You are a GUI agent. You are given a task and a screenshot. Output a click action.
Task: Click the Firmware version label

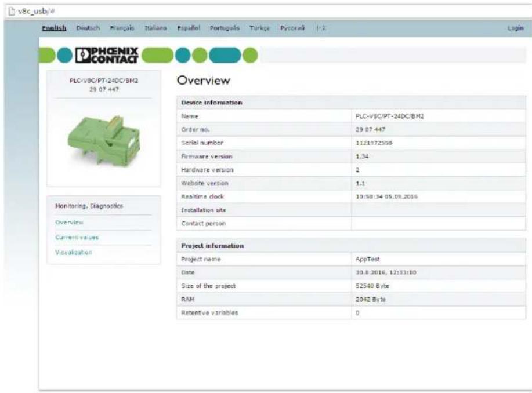click(207, 157)
